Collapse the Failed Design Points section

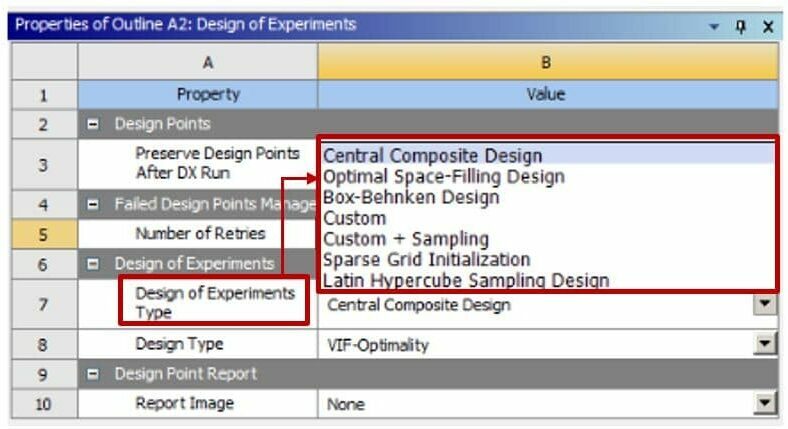91,204
